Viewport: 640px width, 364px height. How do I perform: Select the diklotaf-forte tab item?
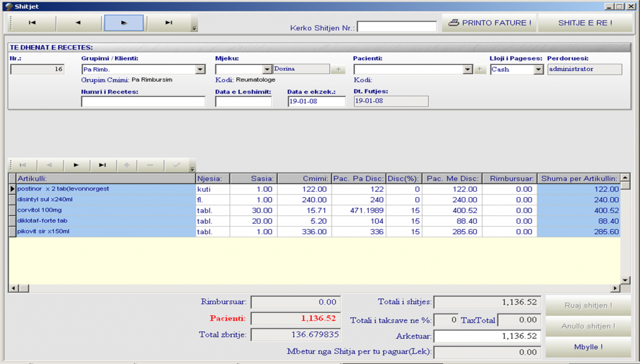point(106,221)
